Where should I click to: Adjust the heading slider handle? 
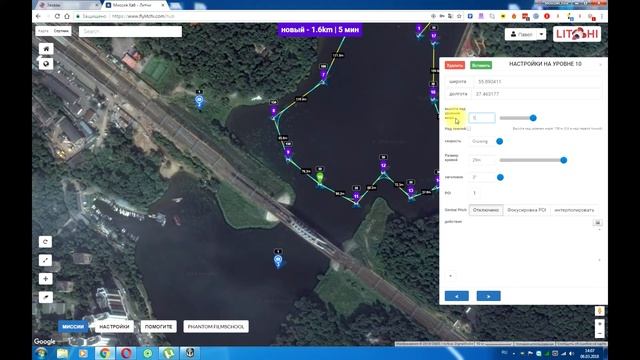(x=500, y=177)
